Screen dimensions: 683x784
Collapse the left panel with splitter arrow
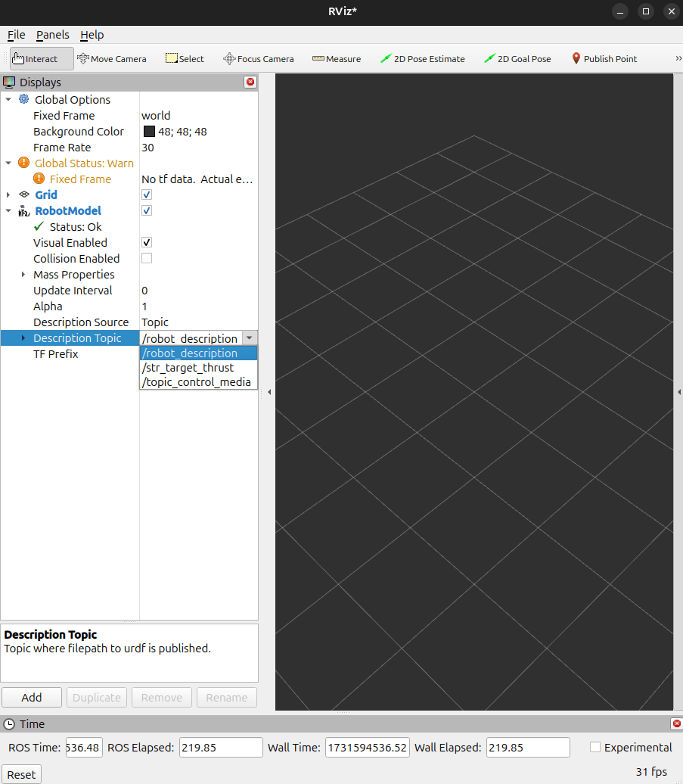point(269,392)
